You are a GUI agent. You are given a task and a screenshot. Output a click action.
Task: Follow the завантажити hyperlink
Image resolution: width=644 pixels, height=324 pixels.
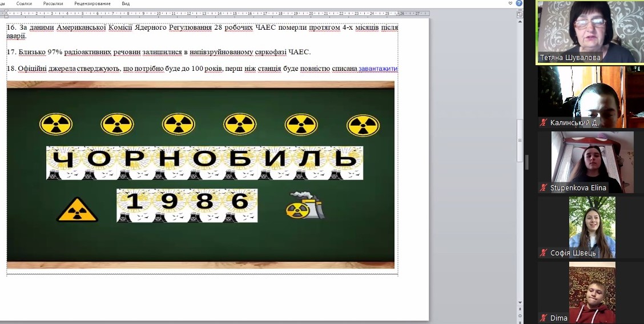(x=379, y=69)
